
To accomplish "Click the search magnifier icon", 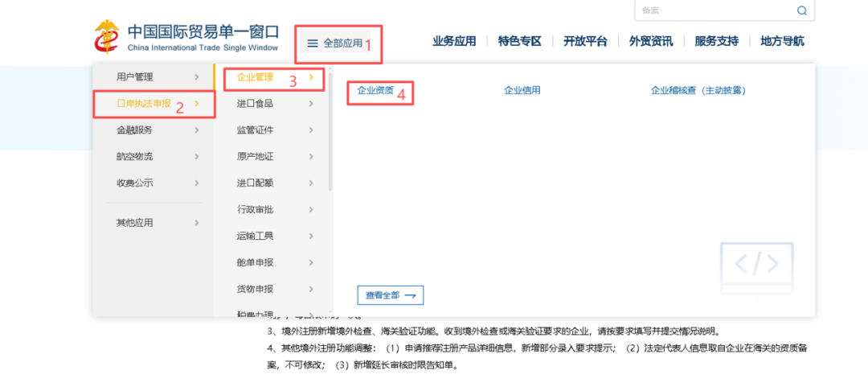I will tap(801, 10).
